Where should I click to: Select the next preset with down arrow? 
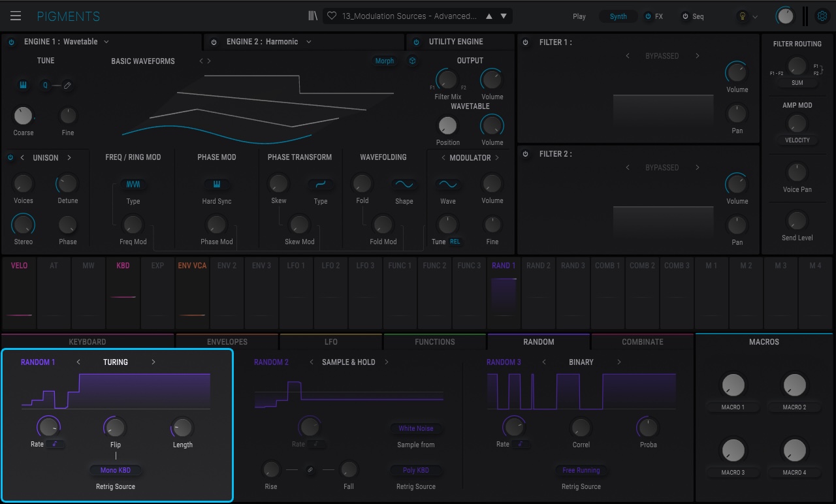click(x=504, y=16)
